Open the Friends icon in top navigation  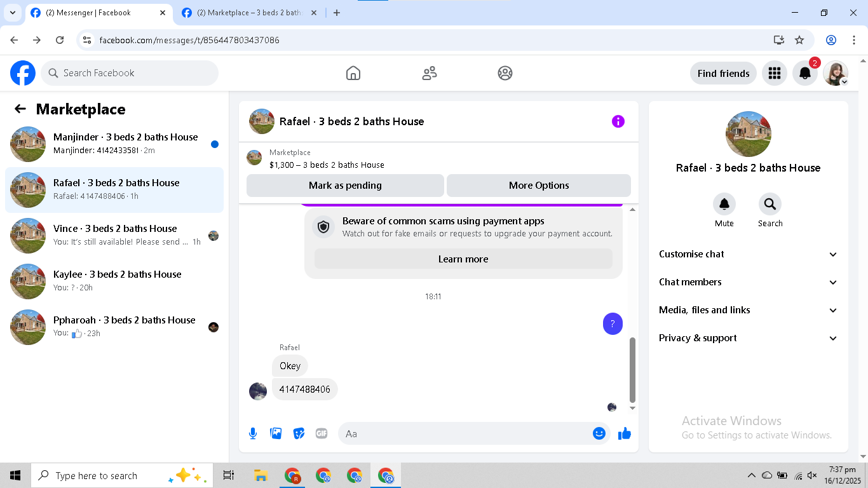430,73
